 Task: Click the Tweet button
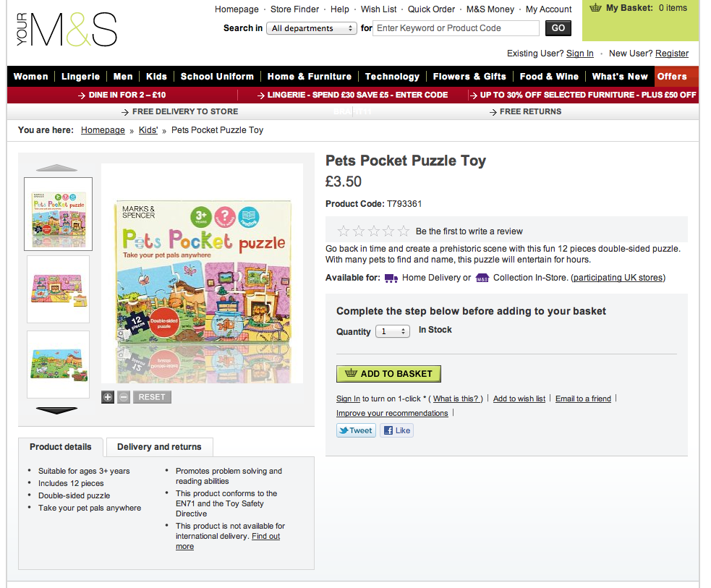coord(356,430)
